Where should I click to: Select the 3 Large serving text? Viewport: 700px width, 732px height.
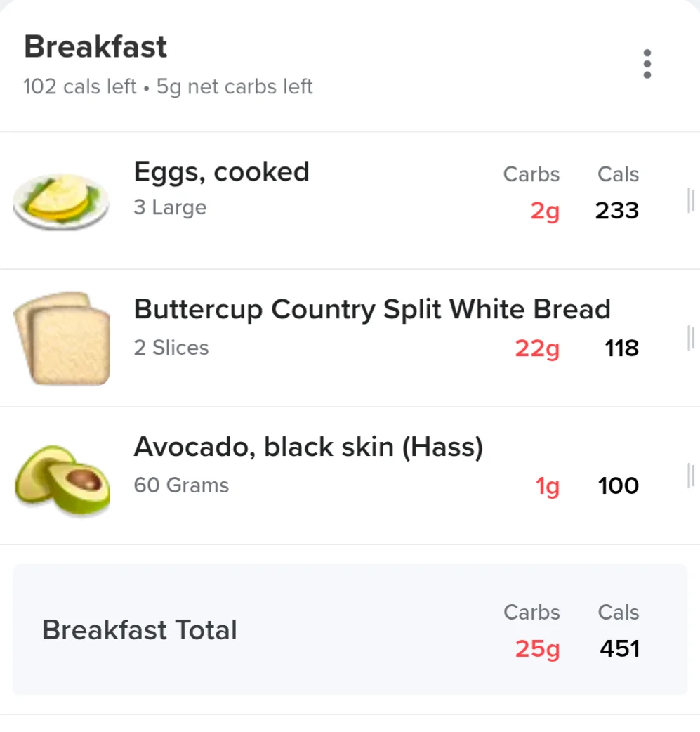(x=170, y=207)
